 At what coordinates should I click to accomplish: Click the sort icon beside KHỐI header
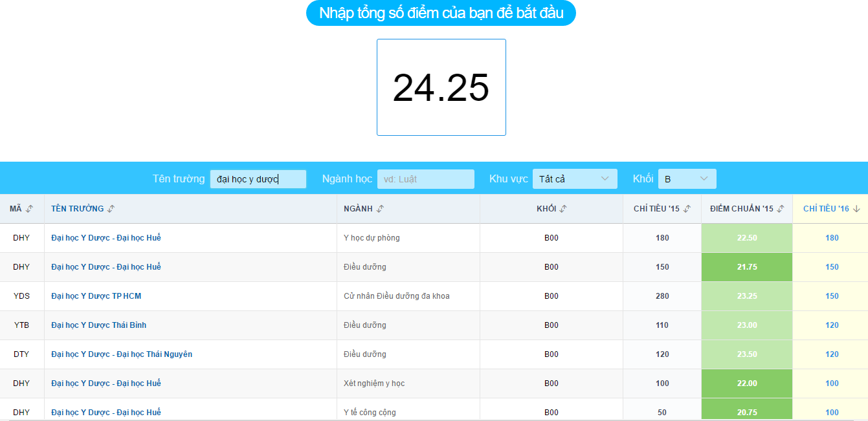pyautogui.click(x=563, y=208)
